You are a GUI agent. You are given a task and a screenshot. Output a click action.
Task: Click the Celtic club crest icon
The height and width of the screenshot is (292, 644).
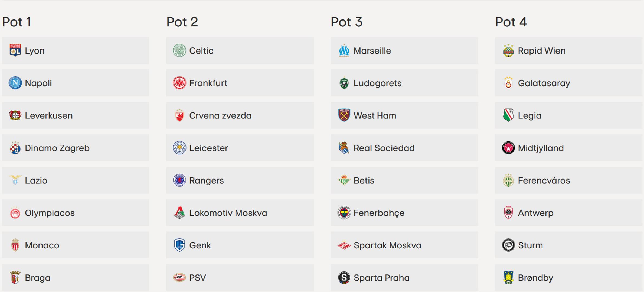[179, 51]
